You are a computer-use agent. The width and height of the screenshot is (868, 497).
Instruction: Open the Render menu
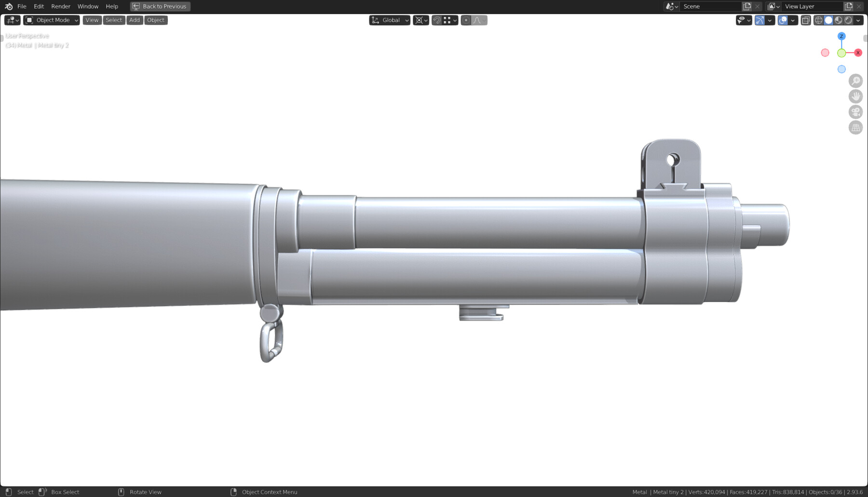pyautogui.click(x=60, y=6)
